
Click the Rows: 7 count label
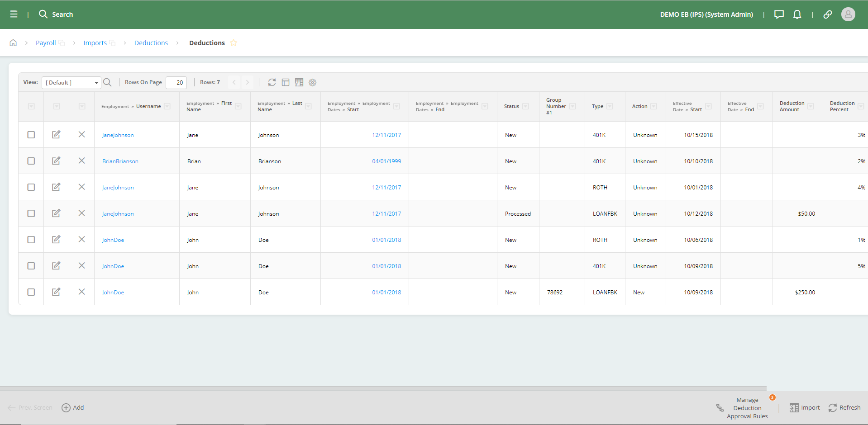tap(210, 82)
